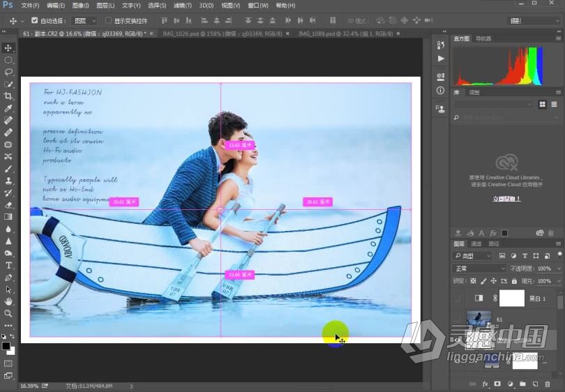Toggle visibility of layer 61
The height and width of the screenshot is (392, 565).
pos(458,319)
